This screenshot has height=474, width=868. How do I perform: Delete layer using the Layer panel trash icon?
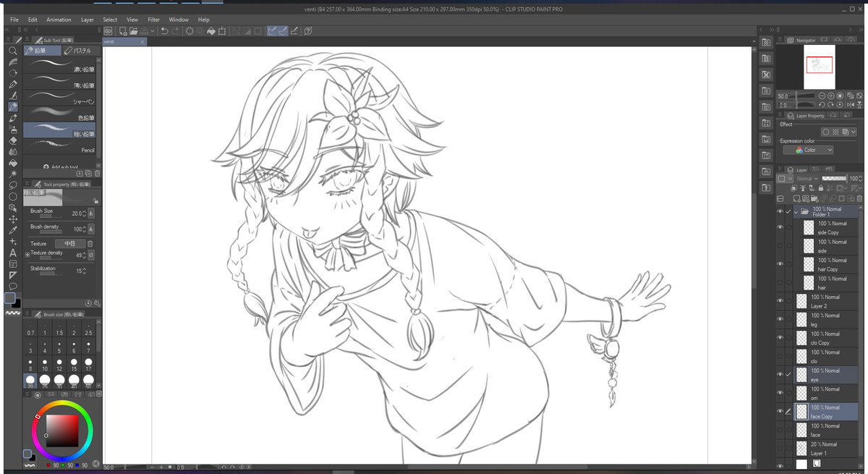click(859, 198)
